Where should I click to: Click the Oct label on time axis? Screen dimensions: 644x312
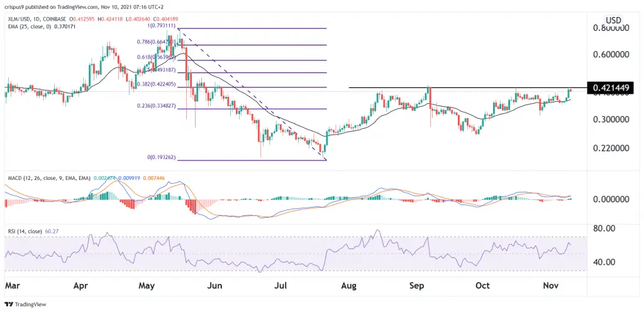point(482,286)
